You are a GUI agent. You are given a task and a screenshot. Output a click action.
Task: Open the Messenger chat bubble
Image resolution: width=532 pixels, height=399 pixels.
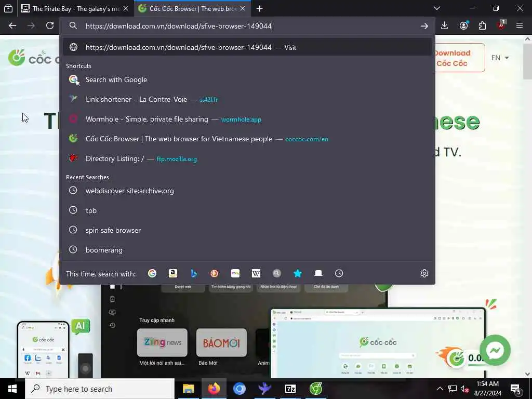(495, 350)
